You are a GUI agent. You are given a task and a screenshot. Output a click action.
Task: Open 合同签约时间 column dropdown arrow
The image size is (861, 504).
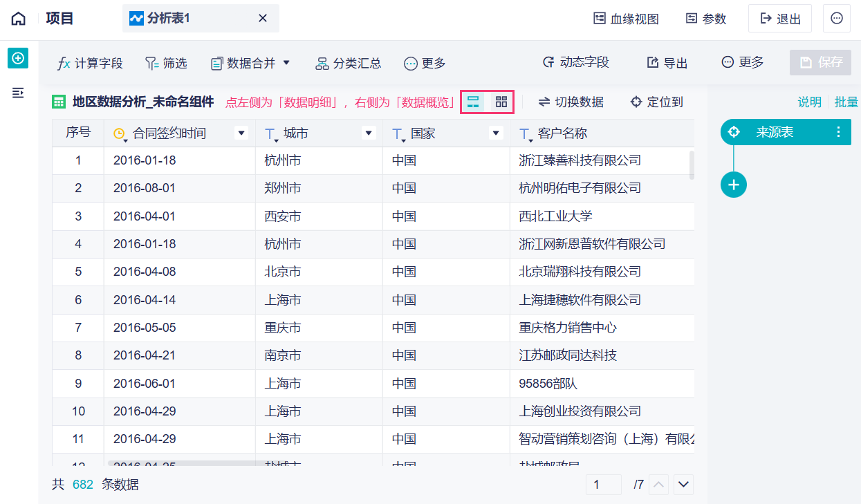pyautogui.click(x=241, y=133)
